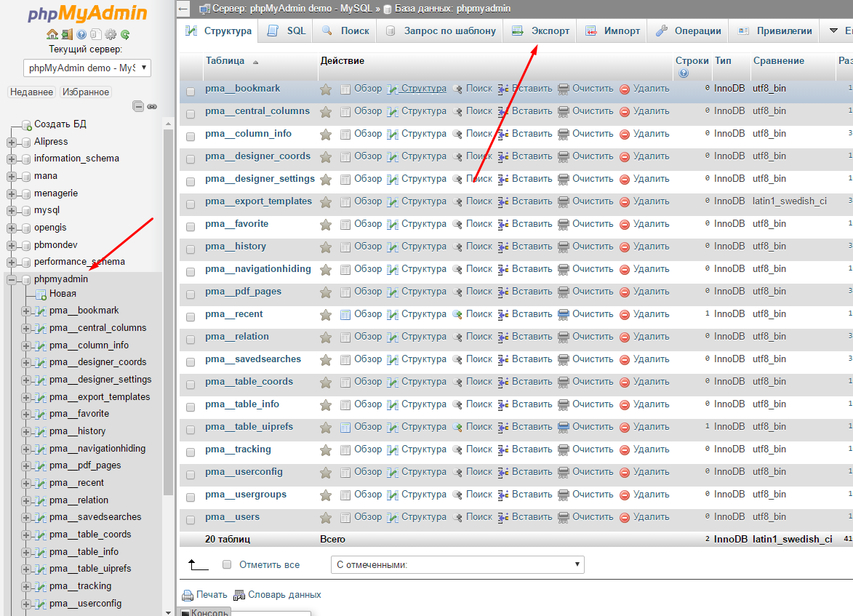Collapse the phpmyadmin database node
Screen dimensions: 853x616
pyautogui.click(x=12, y=280)
